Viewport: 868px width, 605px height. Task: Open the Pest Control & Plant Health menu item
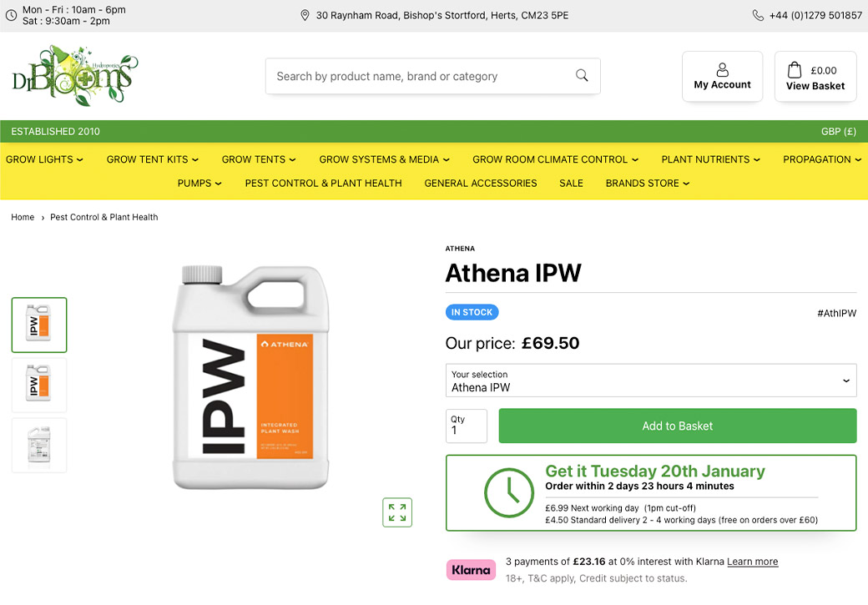tap(323, 184)
